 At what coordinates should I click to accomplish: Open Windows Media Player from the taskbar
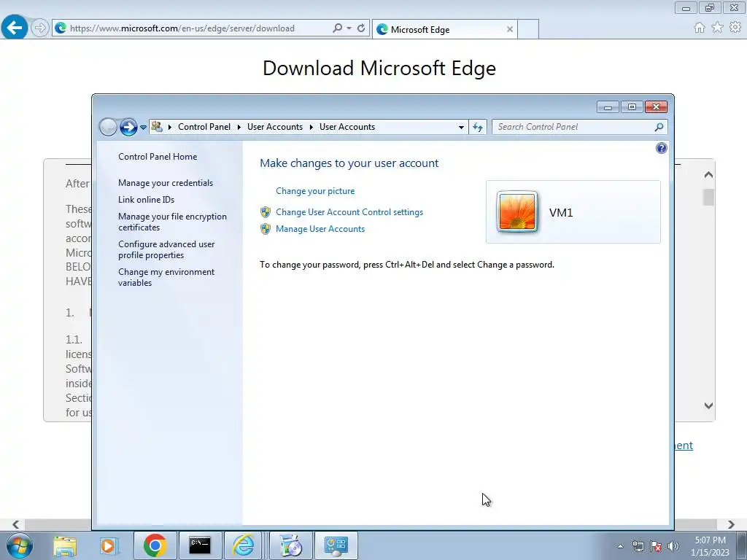click(x=109, y=545)
